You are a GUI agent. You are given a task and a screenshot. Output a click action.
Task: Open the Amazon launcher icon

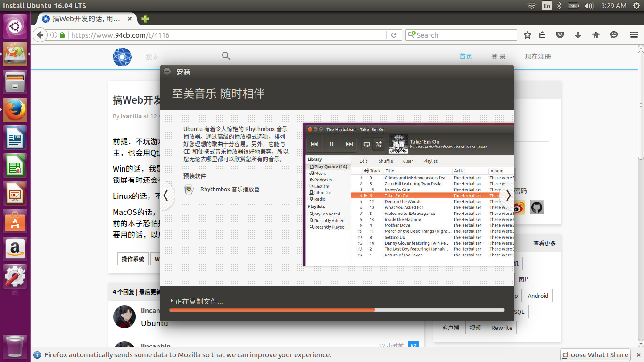click(16, 249)
